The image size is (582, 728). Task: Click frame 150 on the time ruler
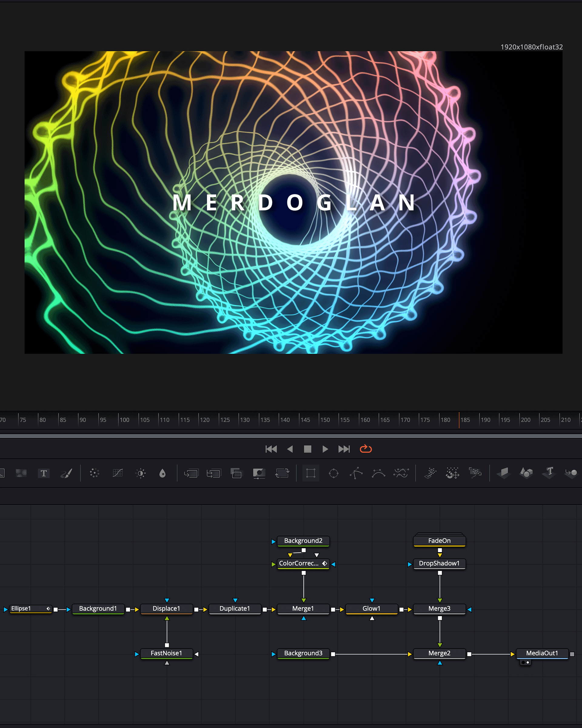[320, 420]
